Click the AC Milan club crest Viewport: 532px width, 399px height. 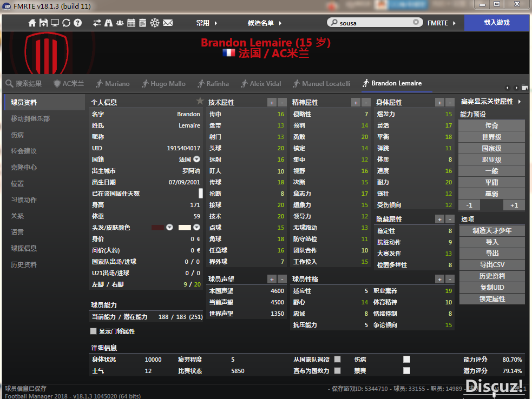pyautogui.click(x=47, y=53)
